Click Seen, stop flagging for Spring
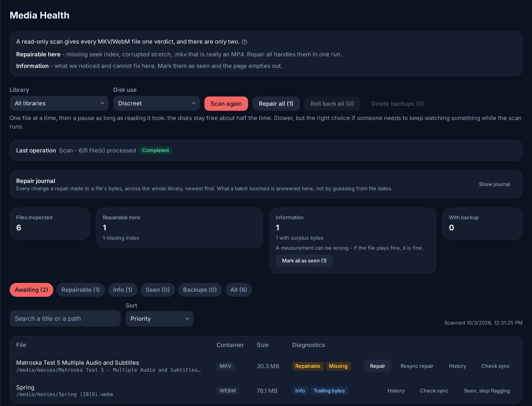This screenshot has width=532, height=406. coord(487,391)
